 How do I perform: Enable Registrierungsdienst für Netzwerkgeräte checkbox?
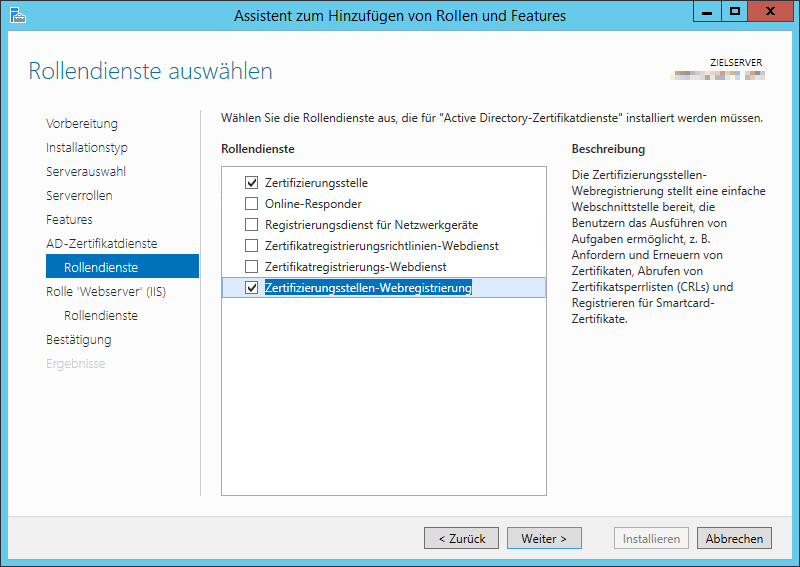click(x=251, y=225)
